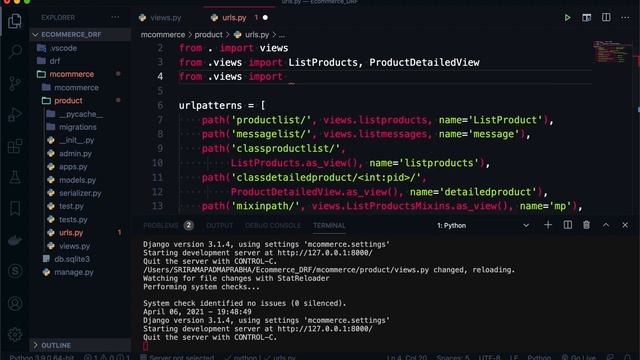Click the unsaved dot on urls.py tab

point(265,18)
